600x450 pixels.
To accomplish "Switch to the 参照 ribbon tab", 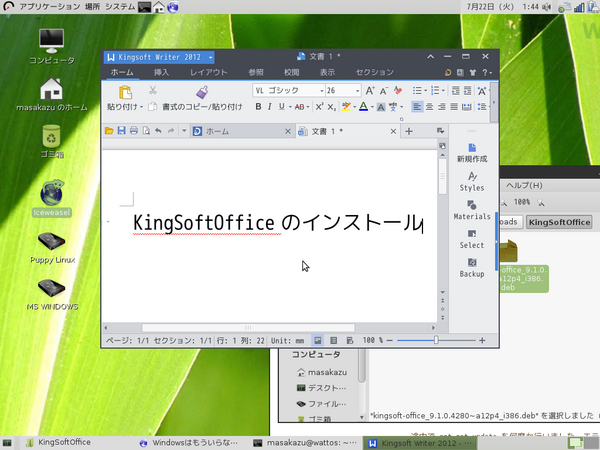I will (x=256, y=72).
